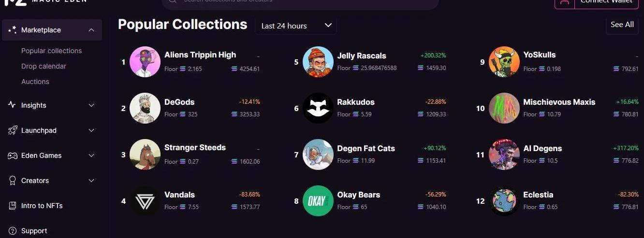Expand the Insights section chevron
644x238 pixels.
[91, 105]
